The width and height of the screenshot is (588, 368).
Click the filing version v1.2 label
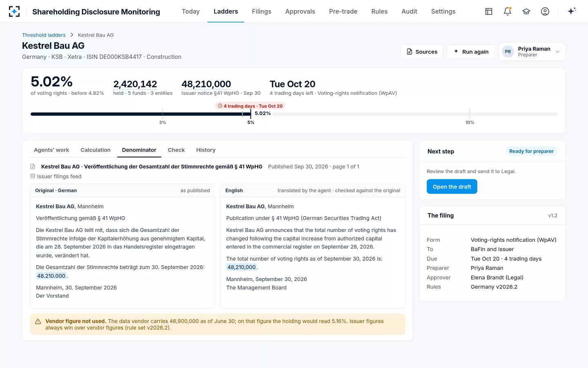coord(552,215)
